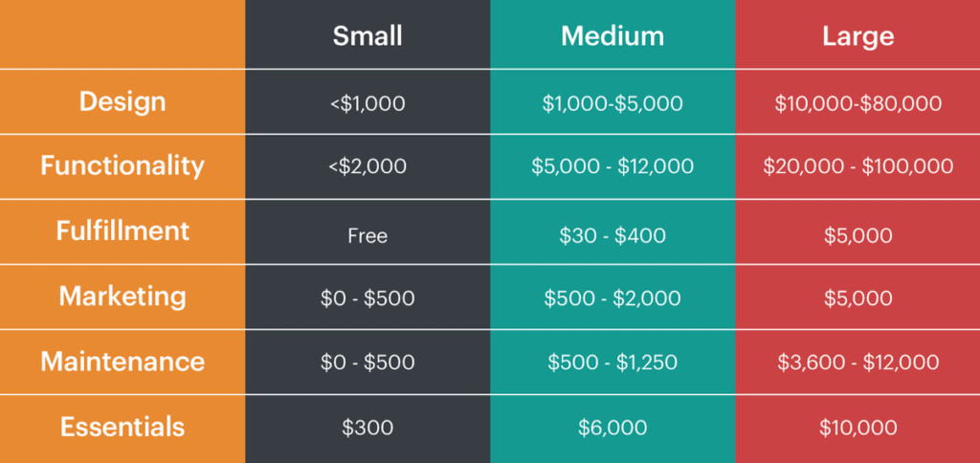980x463 pixels.
Task: Click the <$1,000 Small Design cell
Action: [x=367, y=103]
